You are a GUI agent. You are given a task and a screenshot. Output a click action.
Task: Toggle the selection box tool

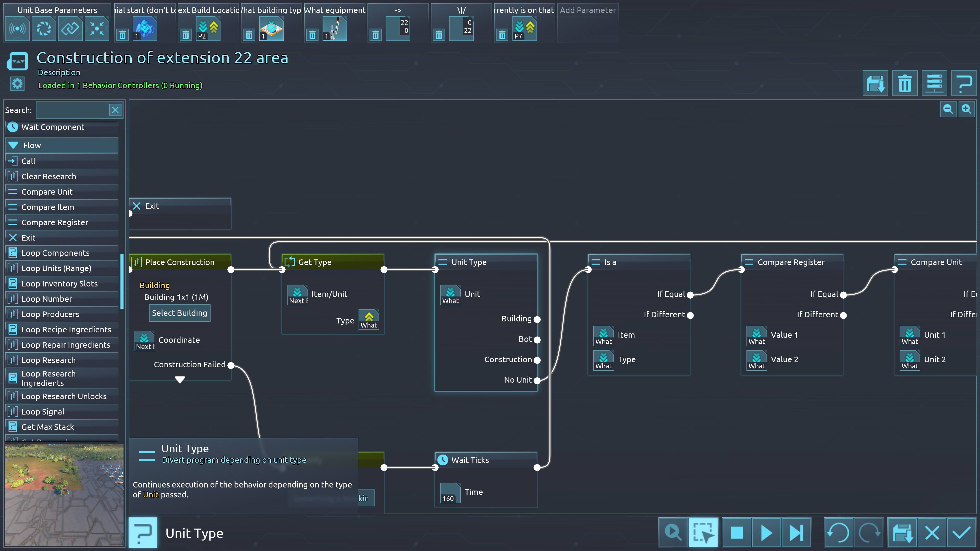click(703, 532)
